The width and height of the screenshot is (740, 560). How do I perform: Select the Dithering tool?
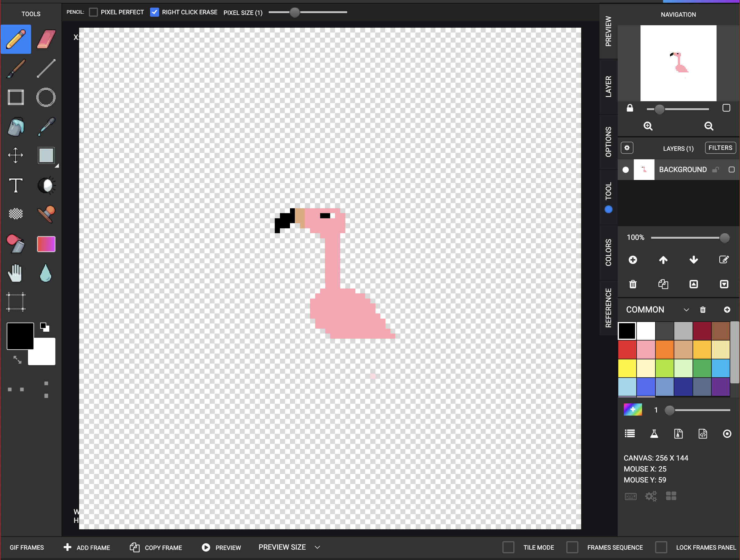[x=16, y=214]
